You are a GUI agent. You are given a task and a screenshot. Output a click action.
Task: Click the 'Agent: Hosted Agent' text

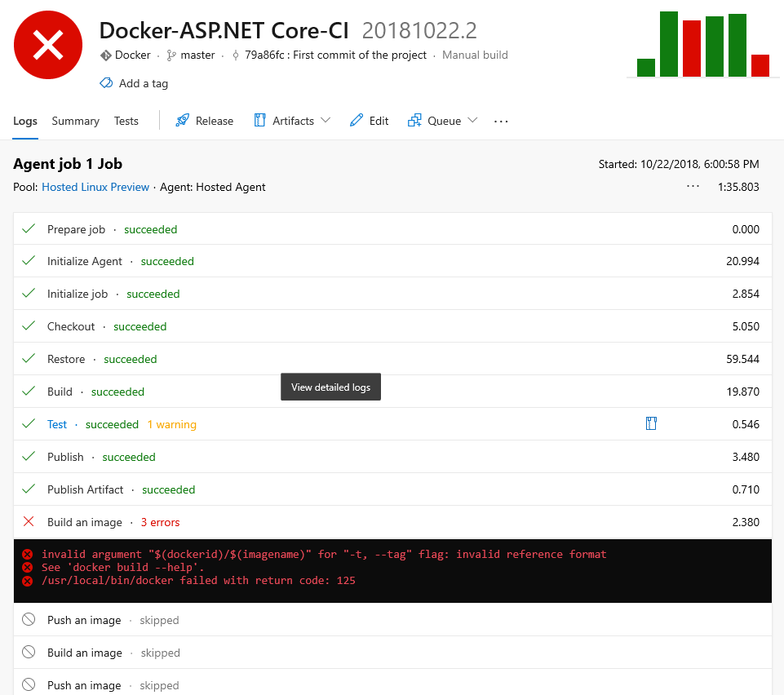click(212, 187)
